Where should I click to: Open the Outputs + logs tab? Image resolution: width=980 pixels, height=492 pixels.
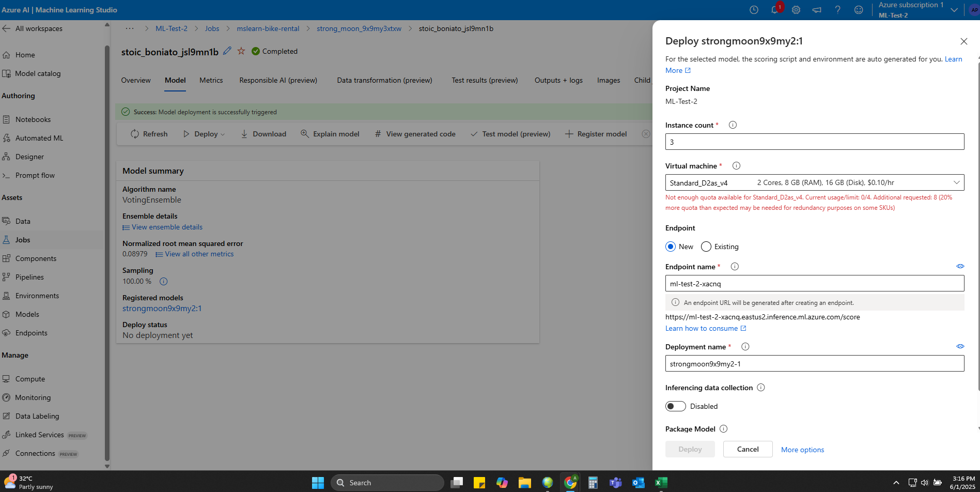point(558,80)
